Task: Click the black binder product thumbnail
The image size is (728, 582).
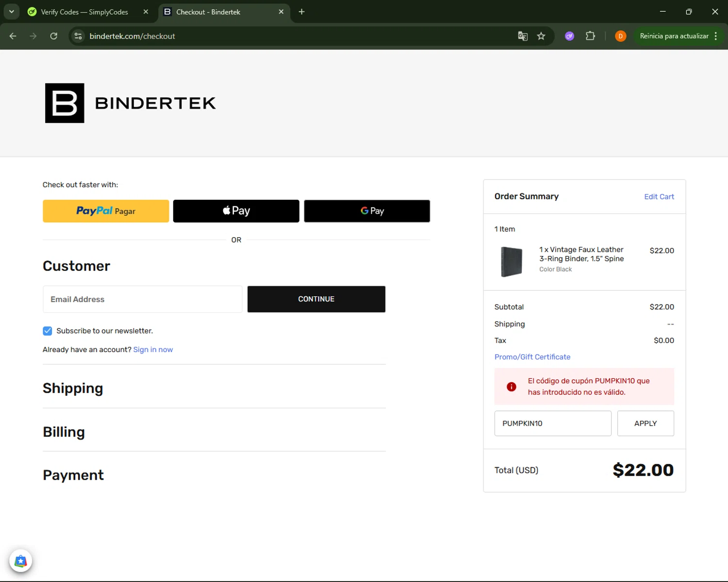Action: (512, 261)
